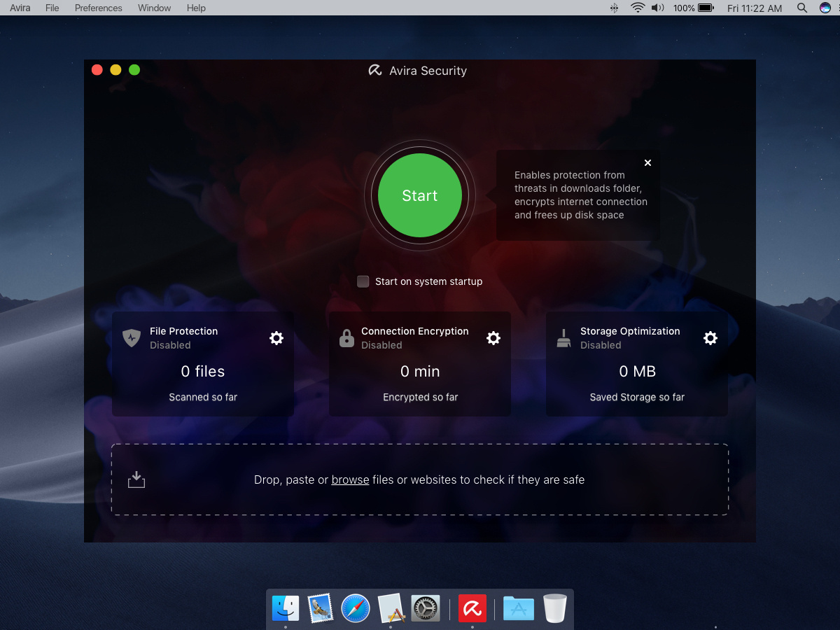Click the green Start button
The height and width of the screenshot is (630, 840).
coord(420,195)
